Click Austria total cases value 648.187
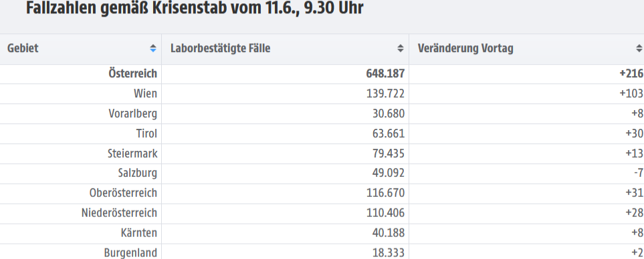This screenshot has height=259, width=644. click(385, 74)
